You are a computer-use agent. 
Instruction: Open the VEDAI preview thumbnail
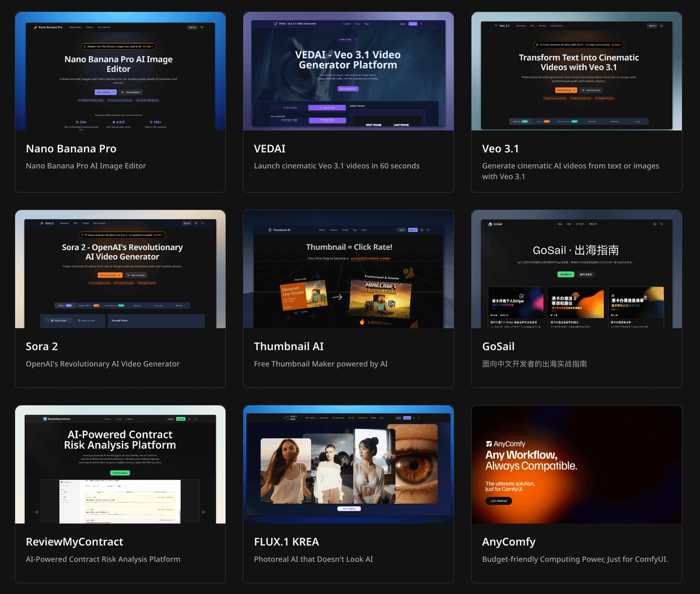click(348, 71)
